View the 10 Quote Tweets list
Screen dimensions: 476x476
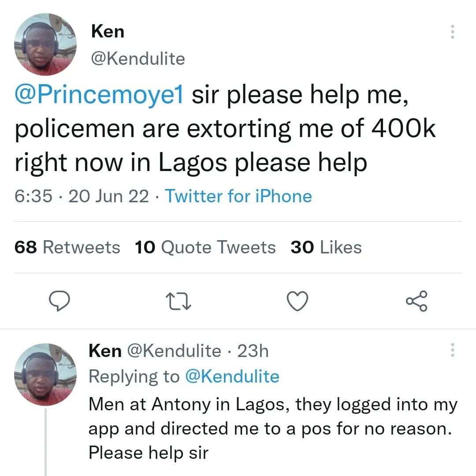click(205, 247)
